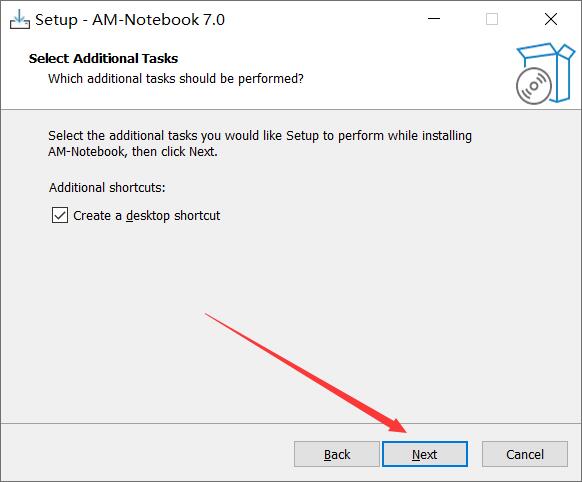Screen dimensions: 582x482
Task: Return to previous page with Back
Action: click(x=337, y=454)
